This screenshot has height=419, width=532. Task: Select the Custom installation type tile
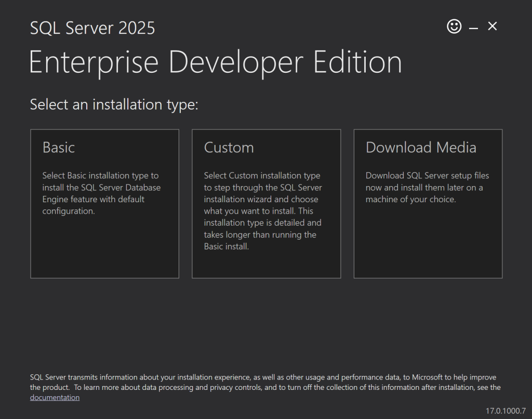[x=267, y=204]
